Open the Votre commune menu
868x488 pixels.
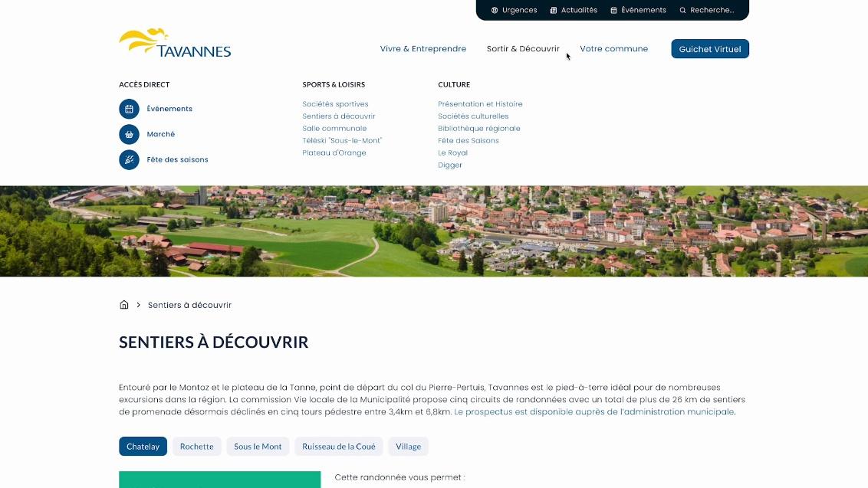613,49
